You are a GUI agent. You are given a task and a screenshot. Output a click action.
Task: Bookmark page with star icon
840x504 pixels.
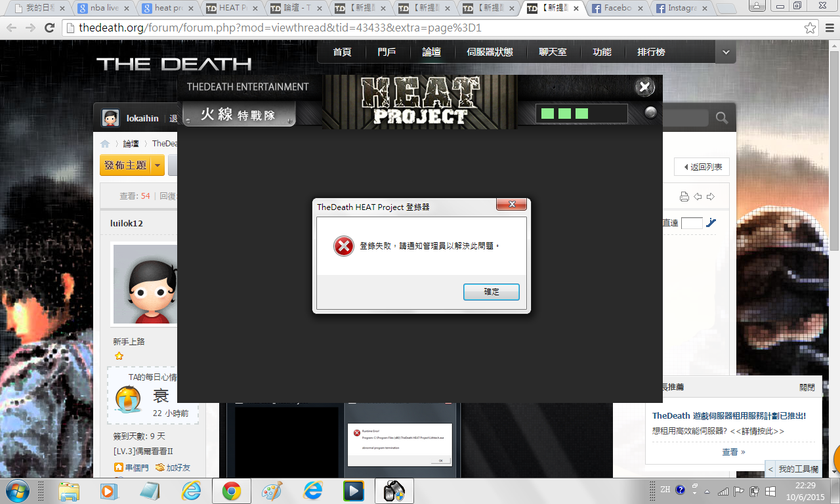810,28
